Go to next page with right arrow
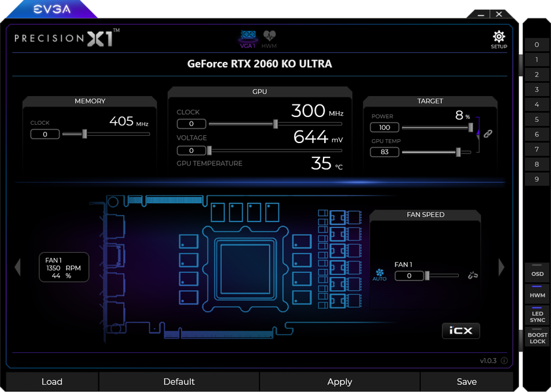This screenshot has width=551, height=392. coord(501,267)
